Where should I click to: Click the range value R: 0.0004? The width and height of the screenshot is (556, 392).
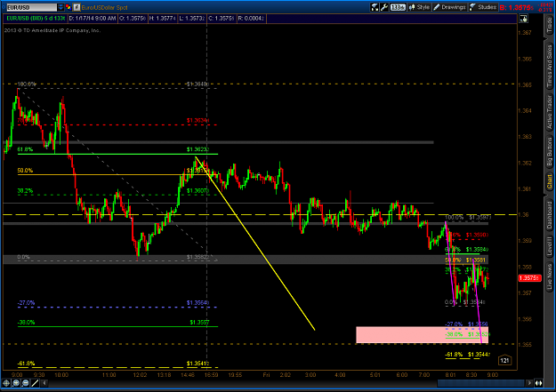251,18
